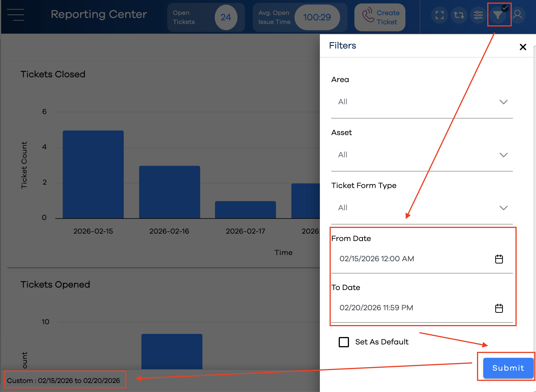536x392 pixels.
Task: Click the To Date input field
Action: point(422,308)
